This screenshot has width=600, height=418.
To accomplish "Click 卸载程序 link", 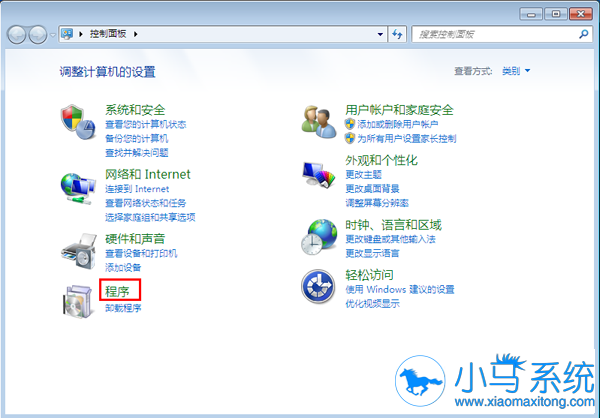I will 123,308.
